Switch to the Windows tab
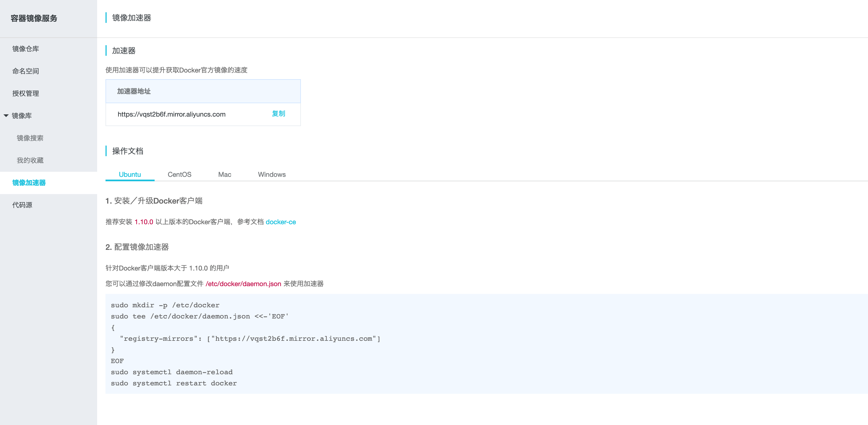This screenshot has width=868, height=425. [x=272, y=175]
